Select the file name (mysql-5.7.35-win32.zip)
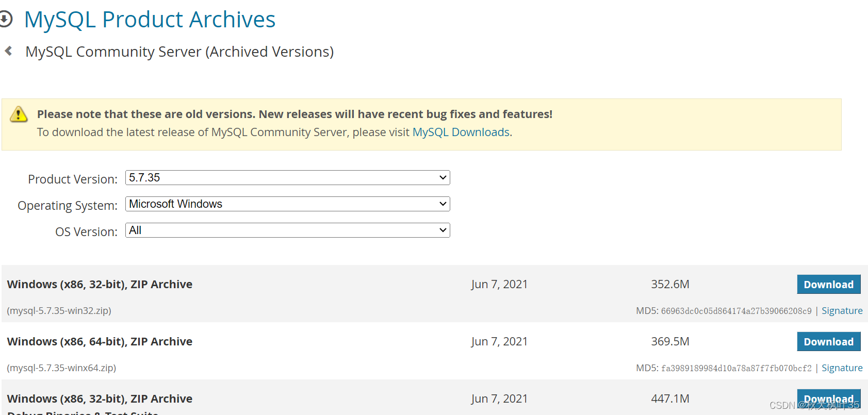Viewport: 868px width, 415px height. 59,311
